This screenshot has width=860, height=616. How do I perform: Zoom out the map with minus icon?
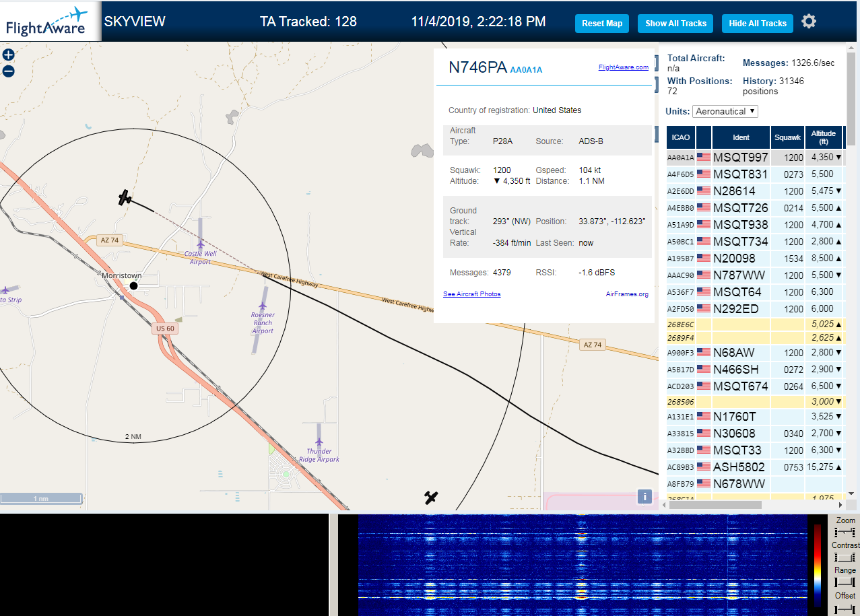tap(8, 71)
